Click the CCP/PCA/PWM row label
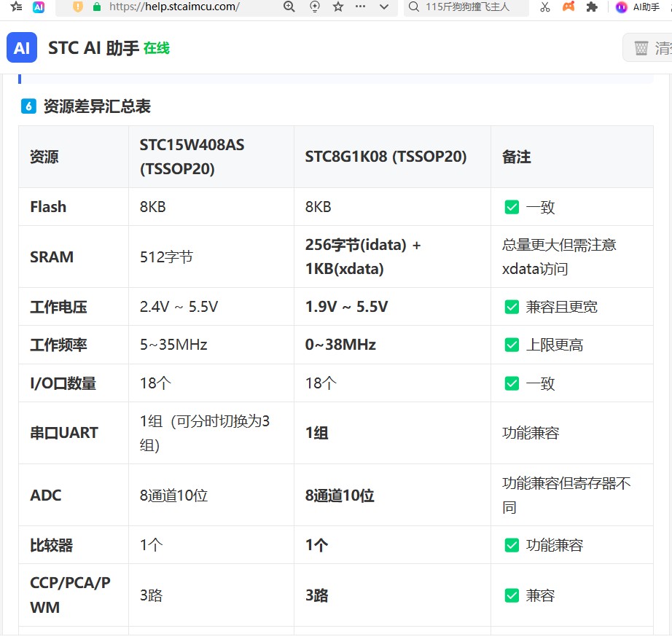This screenshot has height=642, width=672. [70, 595]
